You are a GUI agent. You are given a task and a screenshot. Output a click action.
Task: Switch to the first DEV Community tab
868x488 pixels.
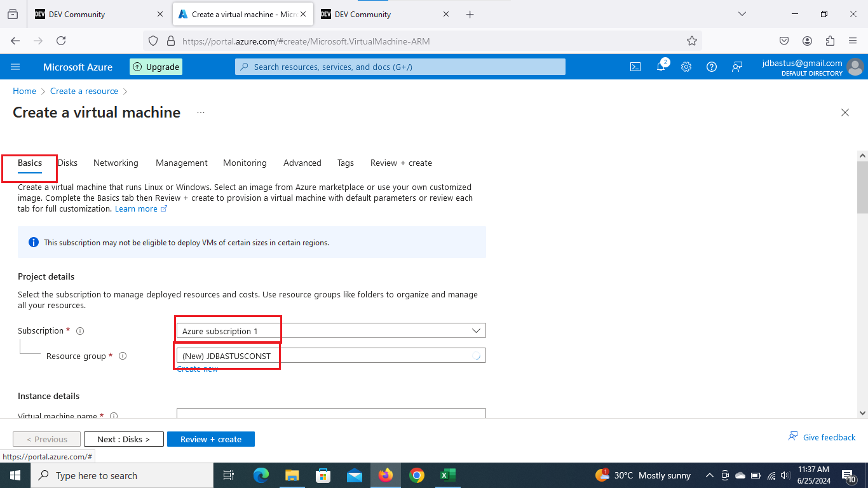coord(98,14)
